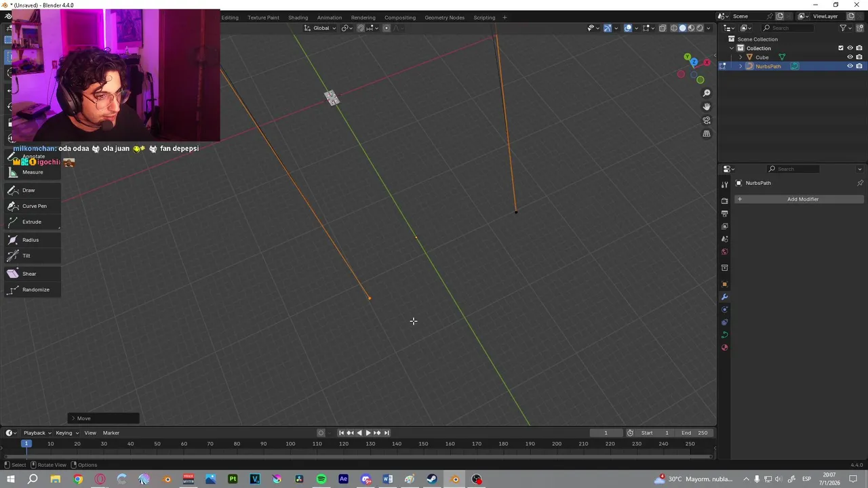Switch to Rendering workspace tab

click(x=363, y=18)
